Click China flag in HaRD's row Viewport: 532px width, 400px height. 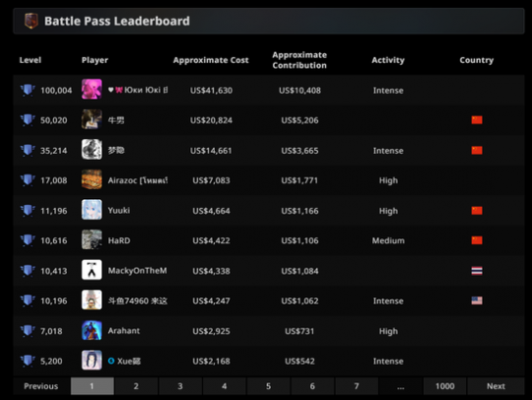(x=477, y=240)
